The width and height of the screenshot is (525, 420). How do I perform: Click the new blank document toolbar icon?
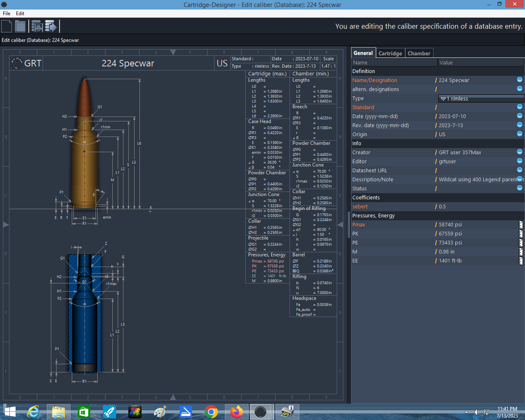coord(7,26)
